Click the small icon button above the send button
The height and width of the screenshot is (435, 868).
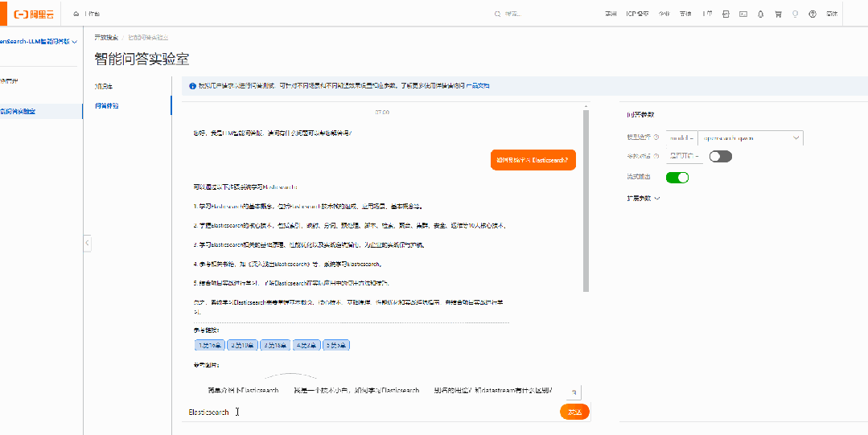pyautogui.click(x=574, y=392)
